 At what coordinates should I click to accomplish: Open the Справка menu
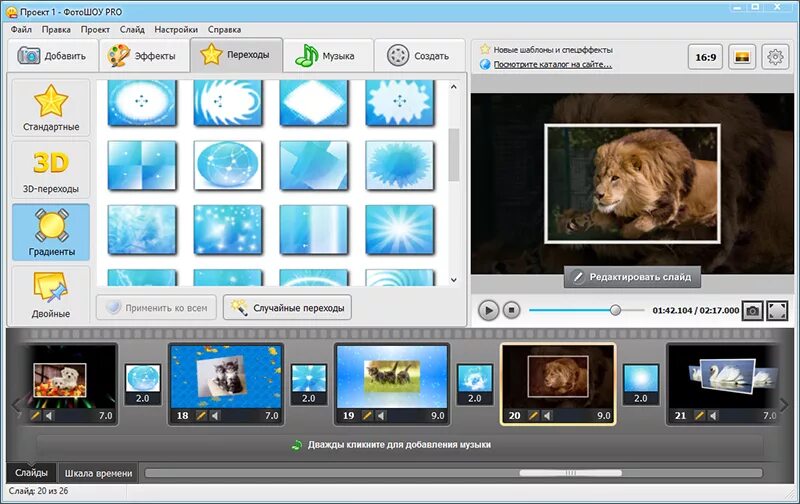tap(224, 30)
